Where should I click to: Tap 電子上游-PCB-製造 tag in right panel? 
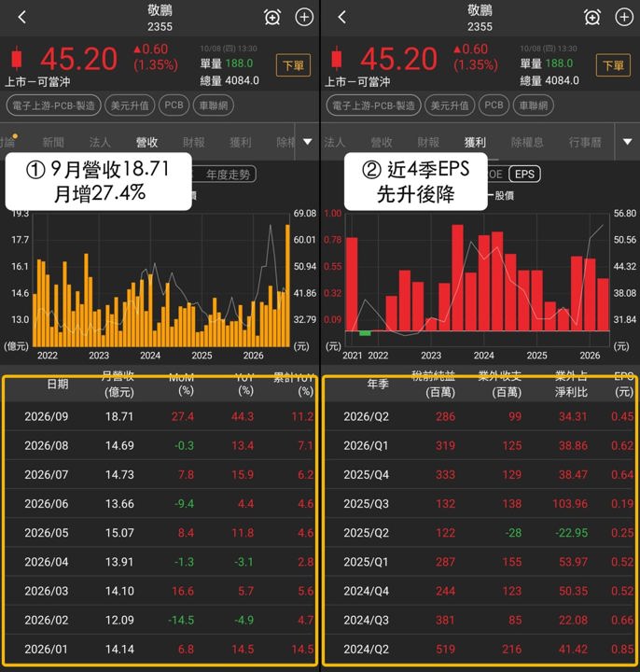pyautogui.click(x=373, y=105)
